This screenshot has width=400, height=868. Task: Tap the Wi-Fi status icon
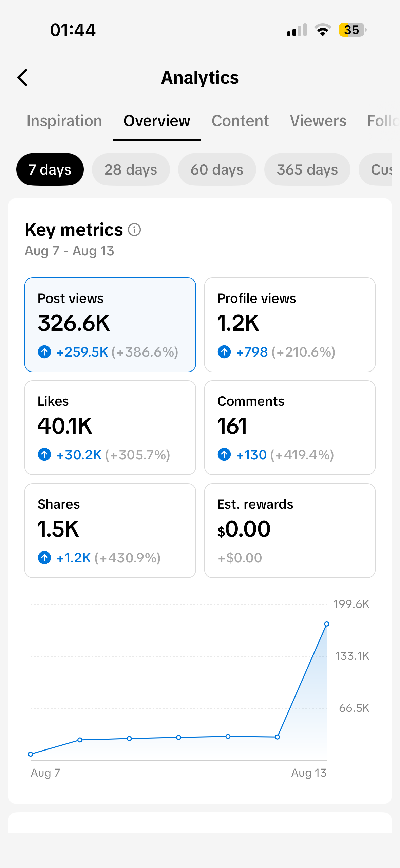[x=323, y=30]
